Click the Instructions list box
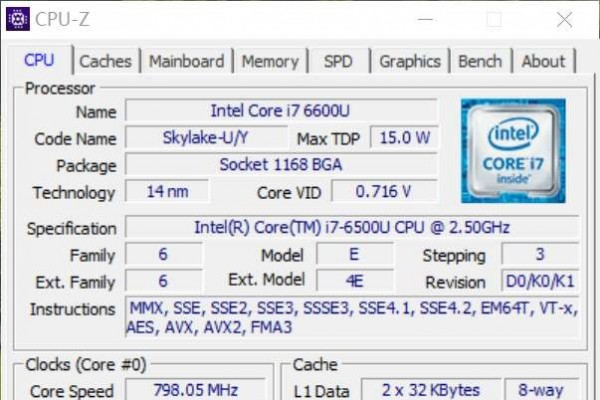 [x=351, y=318]
